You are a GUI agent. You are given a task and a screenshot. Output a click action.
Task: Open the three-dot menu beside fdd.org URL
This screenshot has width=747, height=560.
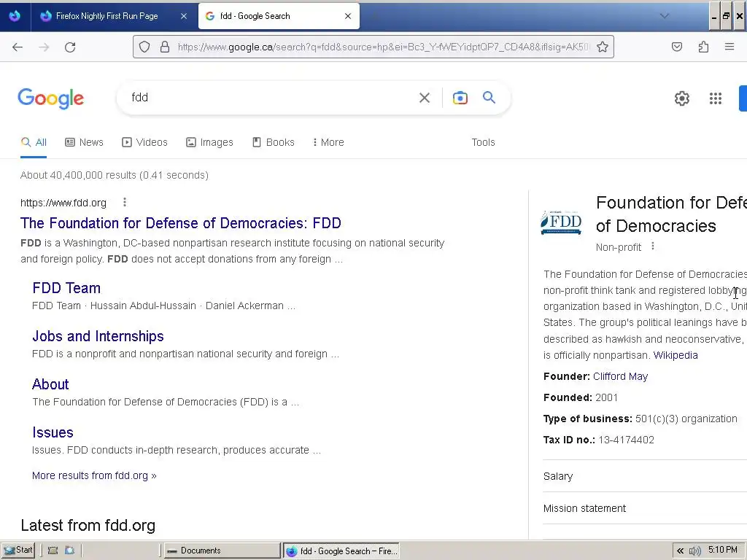tap(125, 203)
